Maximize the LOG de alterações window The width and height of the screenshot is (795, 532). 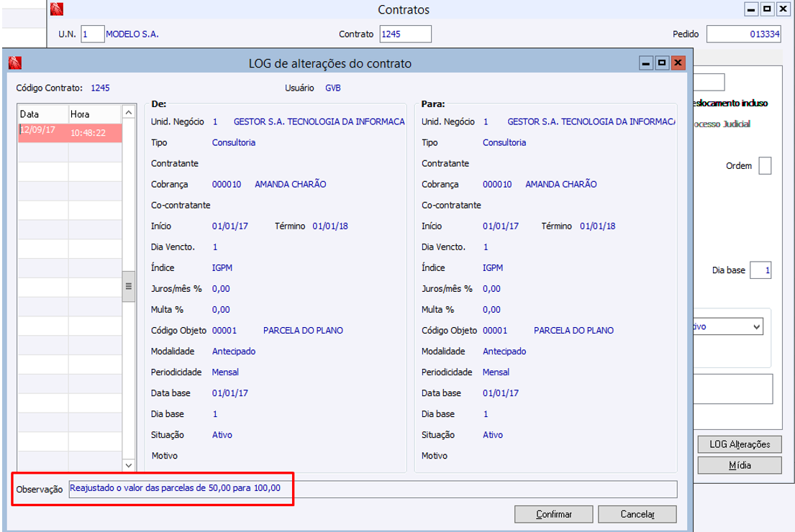click(662, 63)
